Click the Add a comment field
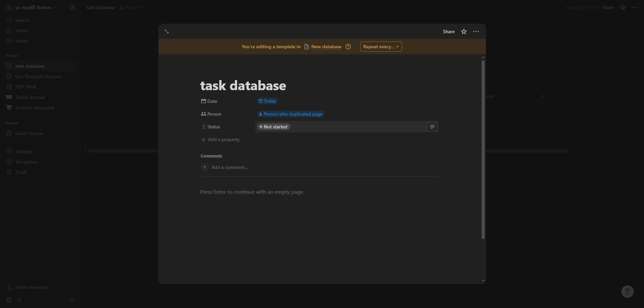The height and width of the screenshot is (308, 644). pyautogui.click(x=230, y=167)
